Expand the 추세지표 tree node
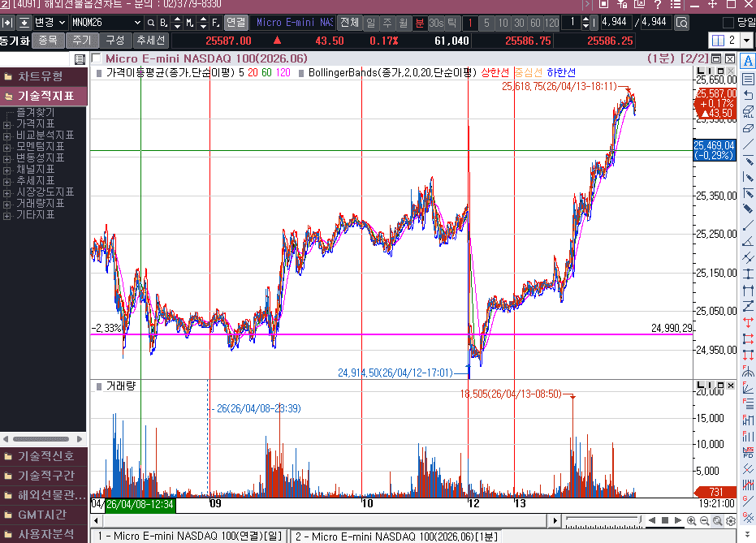Viewport: 756px width, 543px height. (7, 181)
